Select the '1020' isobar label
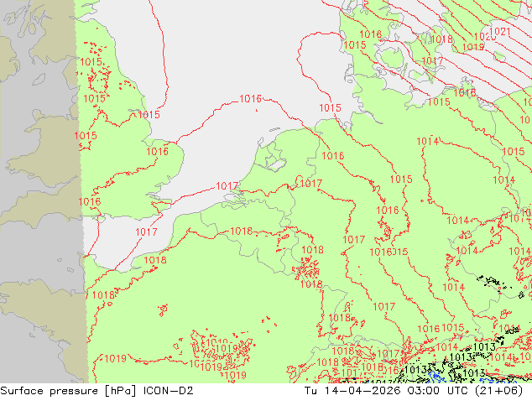 point(484,37)
